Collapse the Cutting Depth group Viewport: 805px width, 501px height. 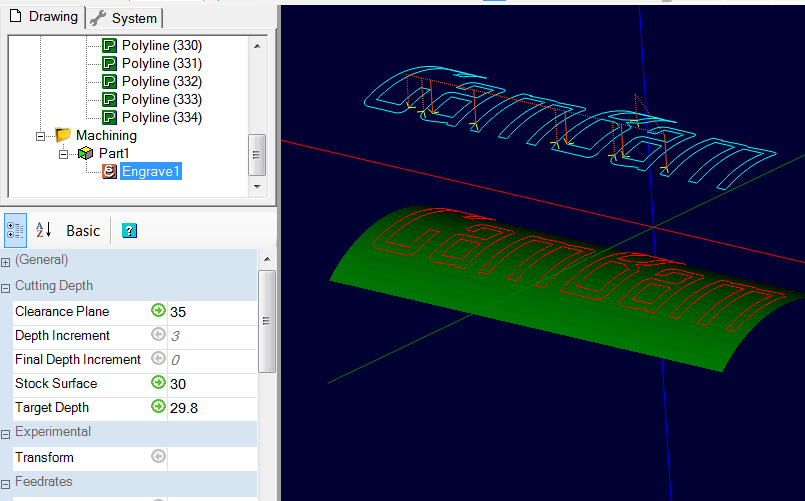pyautogui.click(x=6, y=288)
